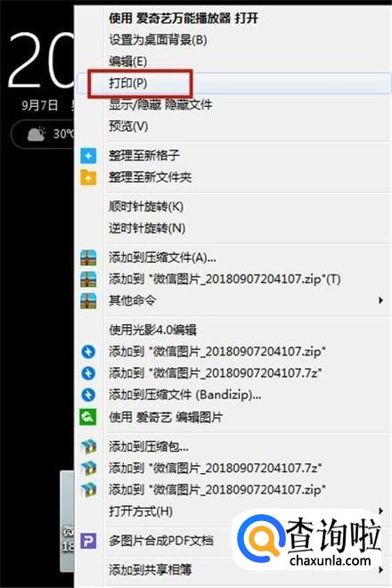Screen dimensions: 392x588
Task: Click the blue plus icon for 整理至新格子
Action: [x=88, y=156]
